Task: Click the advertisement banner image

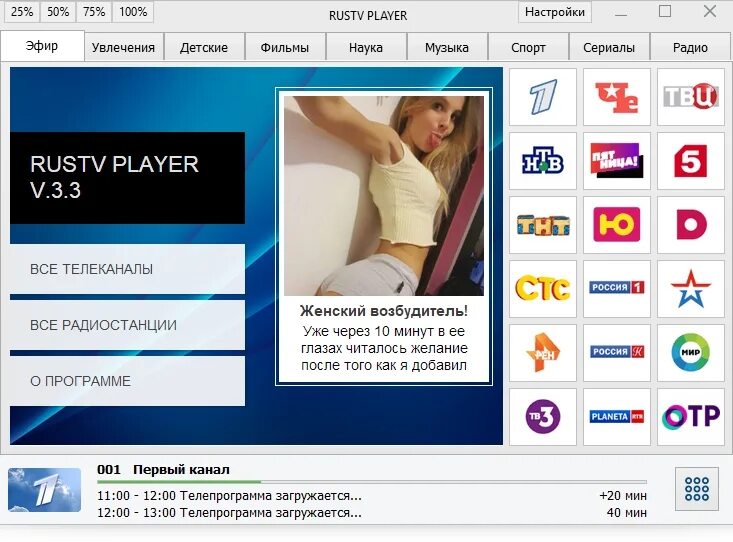Action: 384,195
